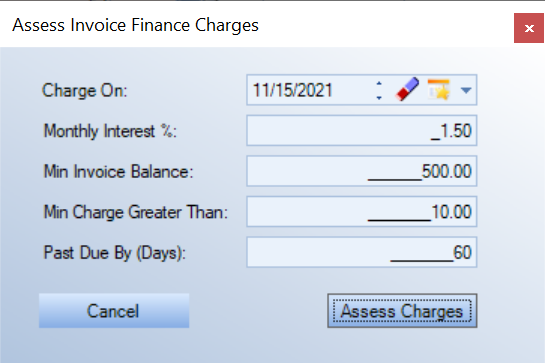545x363 pixels.
Task: Cancel the finance charge assessment
Action: [114, 311]
